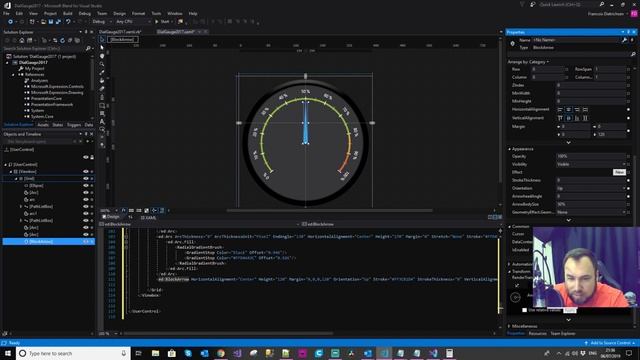Viewport: 640px width, 360px height.
Task: Select the Eyedropper tool
Action: pos(102,72)
